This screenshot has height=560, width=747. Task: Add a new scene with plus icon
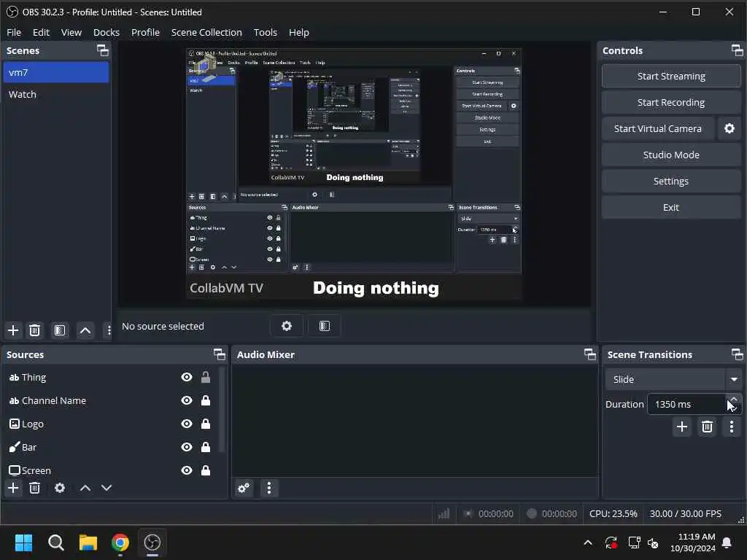13,330
